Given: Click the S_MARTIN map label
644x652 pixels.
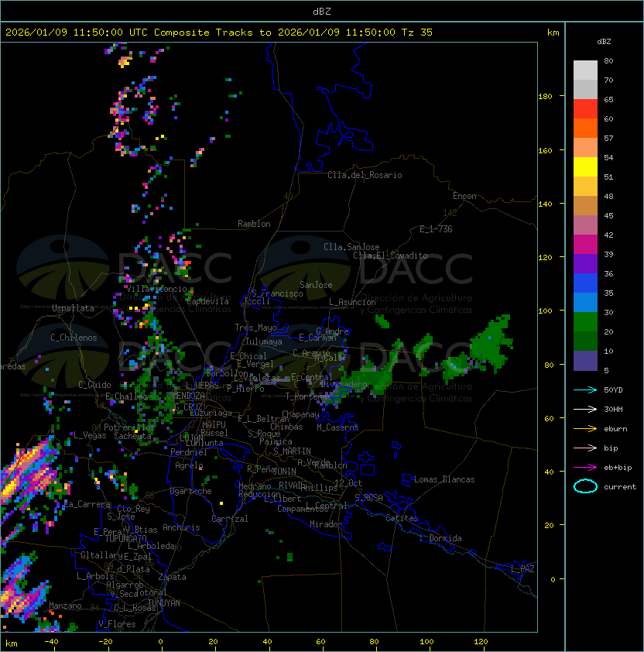Looking at the screenshot, I should point(292,451).
